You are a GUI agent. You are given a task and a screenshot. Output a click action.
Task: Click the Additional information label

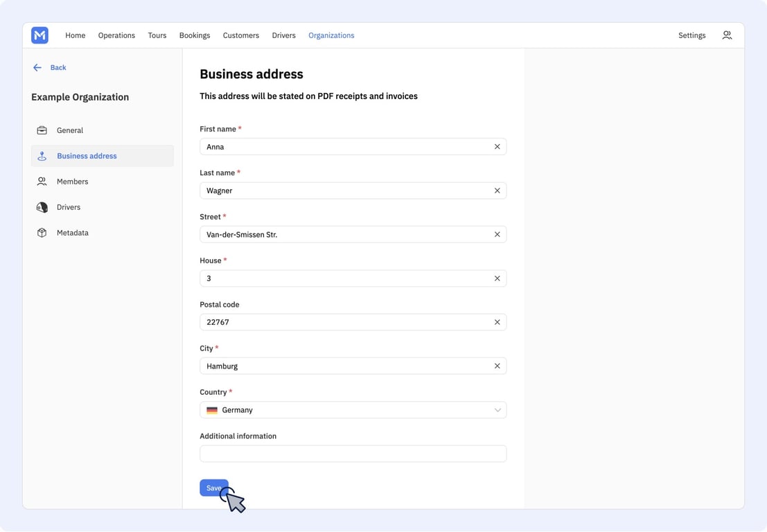tap(238, 436)
